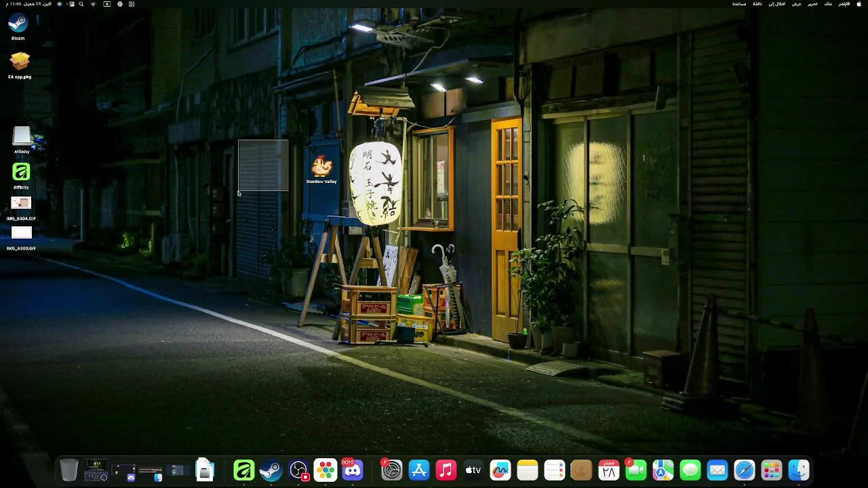
Task: Open Siri from the menu bar
Action: [59, 4]
